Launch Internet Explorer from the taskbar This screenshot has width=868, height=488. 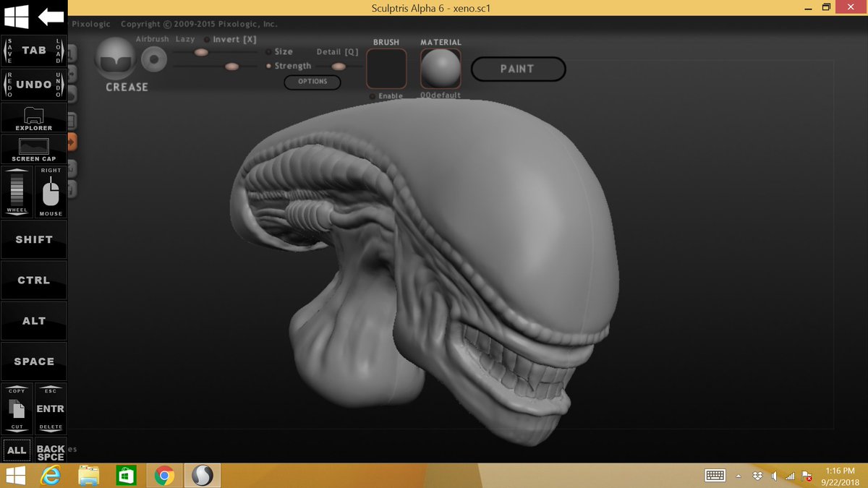coord(50,475)
